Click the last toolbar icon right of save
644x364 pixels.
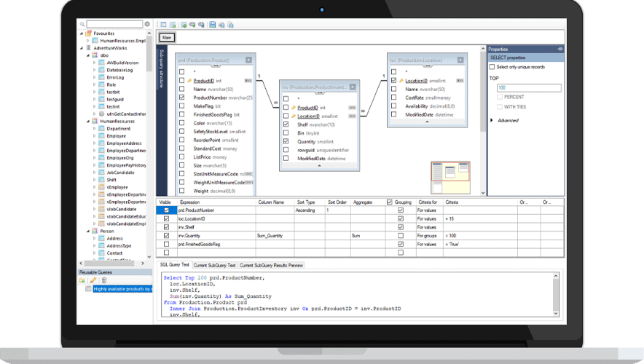coord(230,25)
